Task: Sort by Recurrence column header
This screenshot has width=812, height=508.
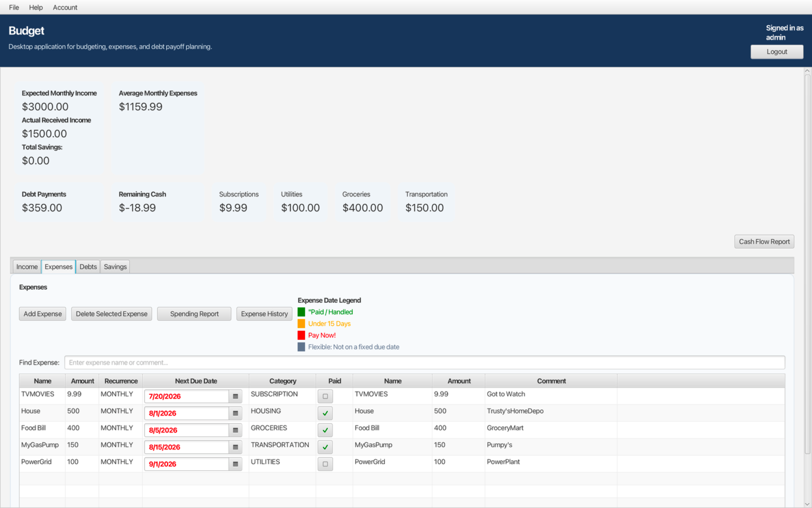Action: coord(121,381)
